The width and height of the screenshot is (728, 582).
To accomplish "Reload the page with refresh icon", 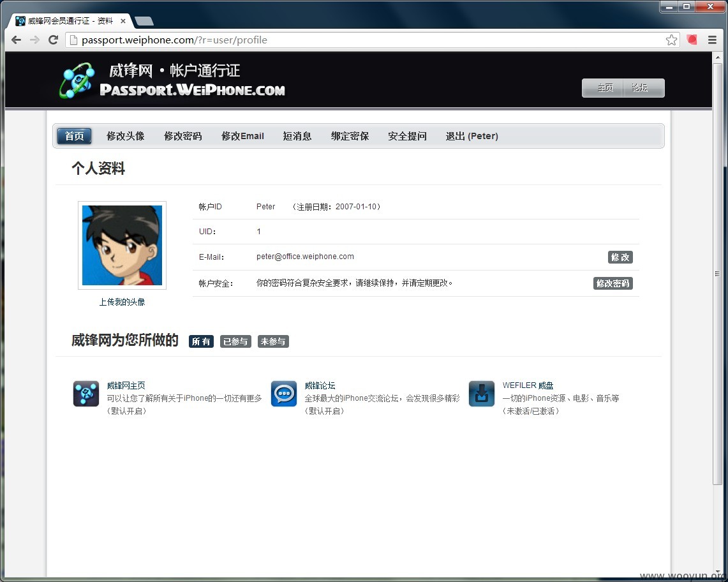I will pyautogui.click(x=54, y=40).
